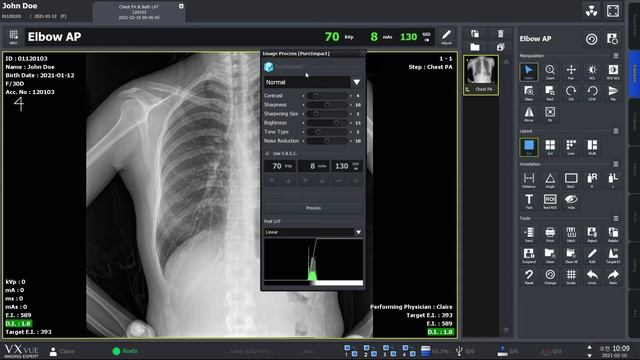The height and width of the screenshot is (360, 640).
Task: Flip the image with Flip tool
Action: pos(613,93)
